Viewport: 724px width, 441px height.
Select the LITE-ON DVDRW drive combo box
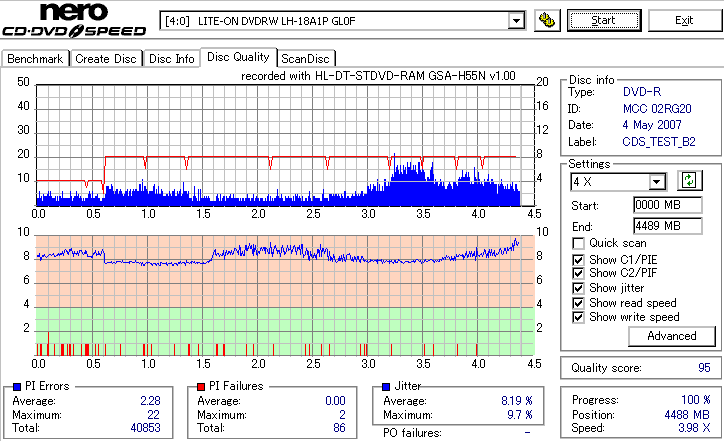click(x=342, y=21)
